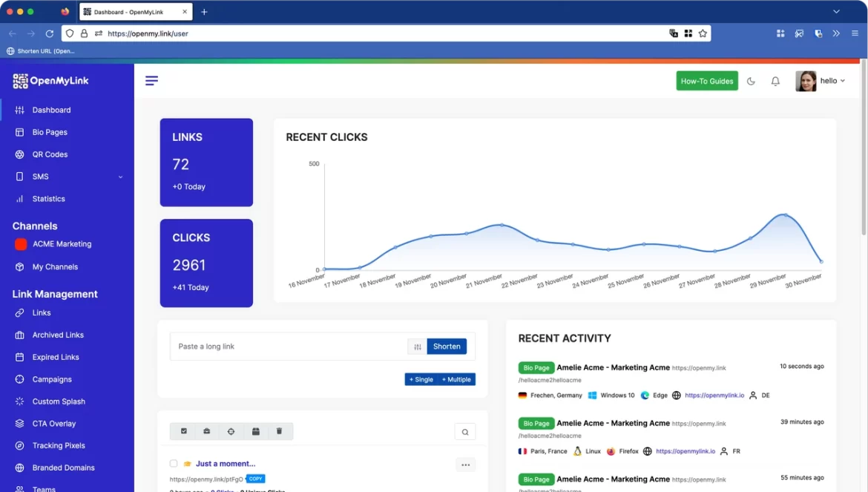868x492 pixels.
Task: Open openmylink.io link in Paris, France activity
Action: coord(685,451)
